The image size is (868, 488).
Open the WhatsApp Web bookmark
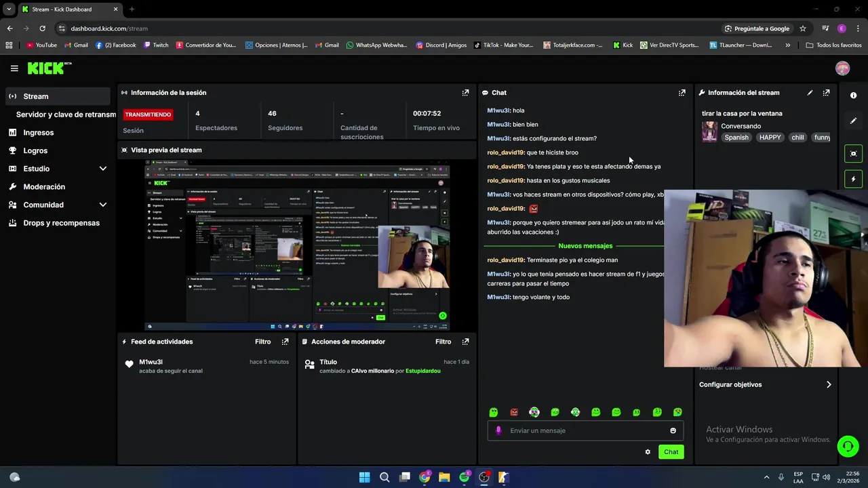[376, 45]
